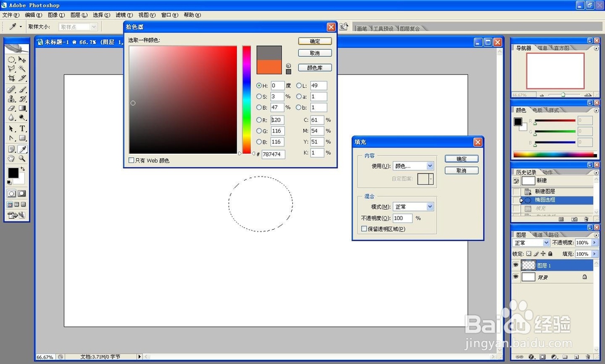605x364 pixels.
Task: Select the Eyedropper tool in toolbox
Action: click(22, 149)
